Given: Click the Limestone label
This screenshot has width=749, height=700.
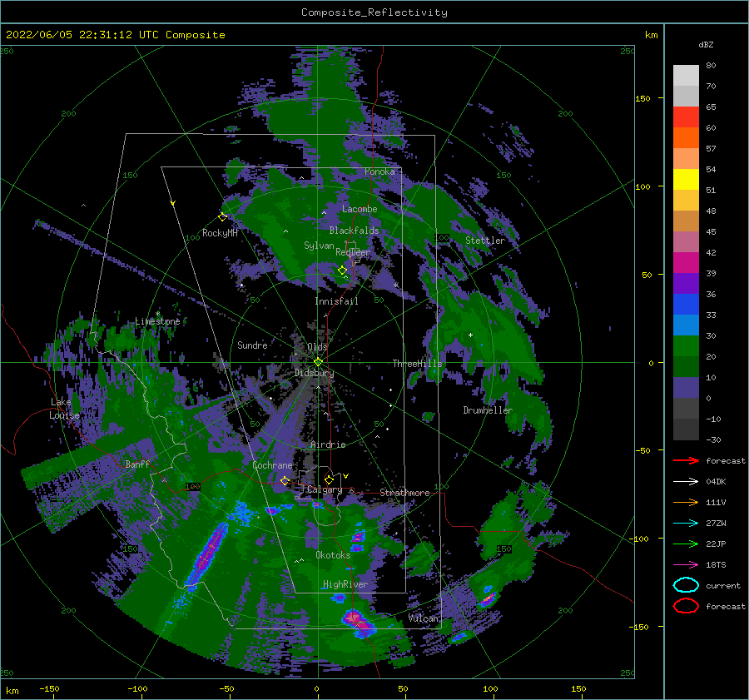Looking at the screenshot, I should pyautogui.click(x=157, y=321).
